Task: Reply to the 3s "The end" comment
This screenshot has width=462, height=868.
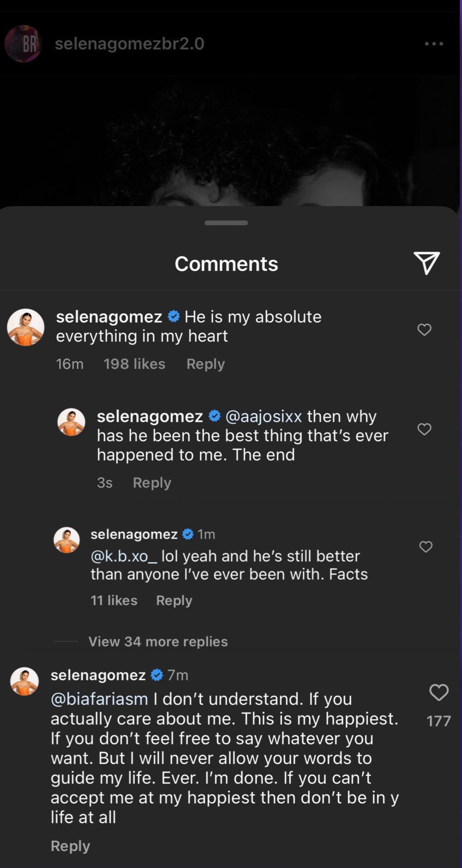Action: (x=152, y=483)
